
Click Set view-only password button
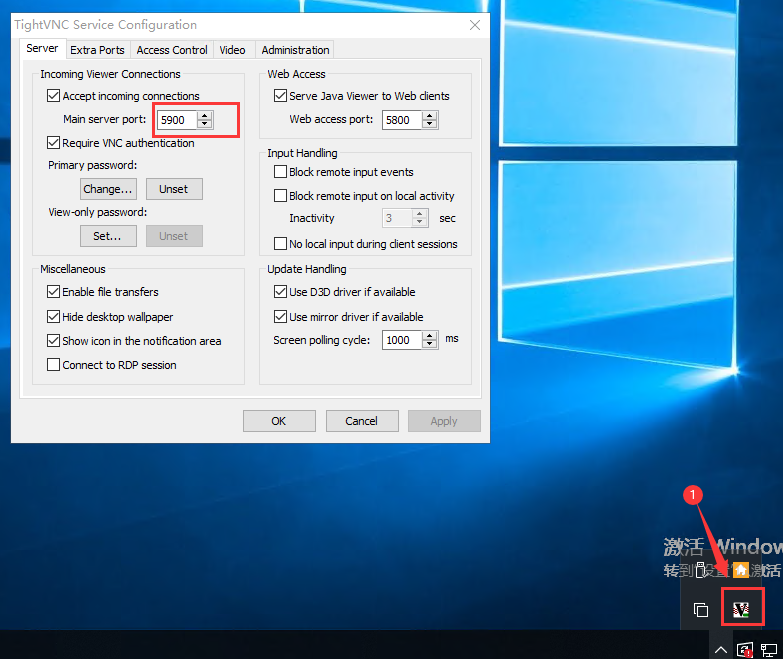pos(108,236)
